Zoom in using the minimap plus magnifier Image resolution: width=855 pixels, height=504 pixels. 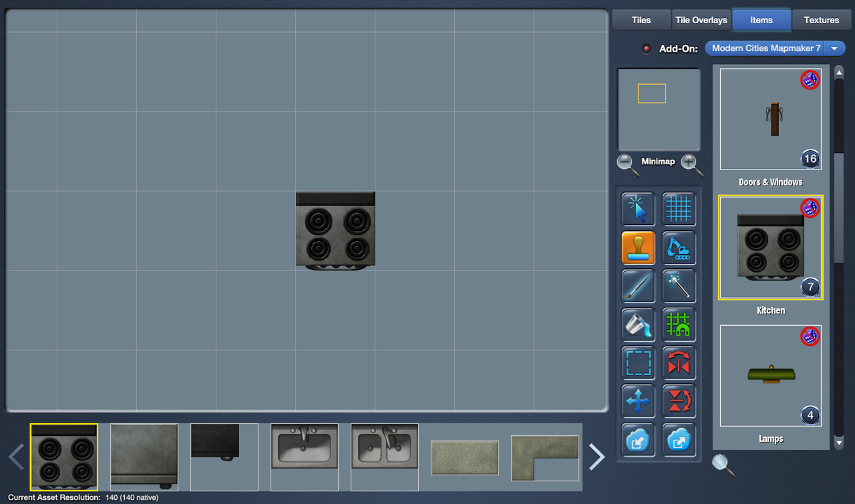pos(691,164)
